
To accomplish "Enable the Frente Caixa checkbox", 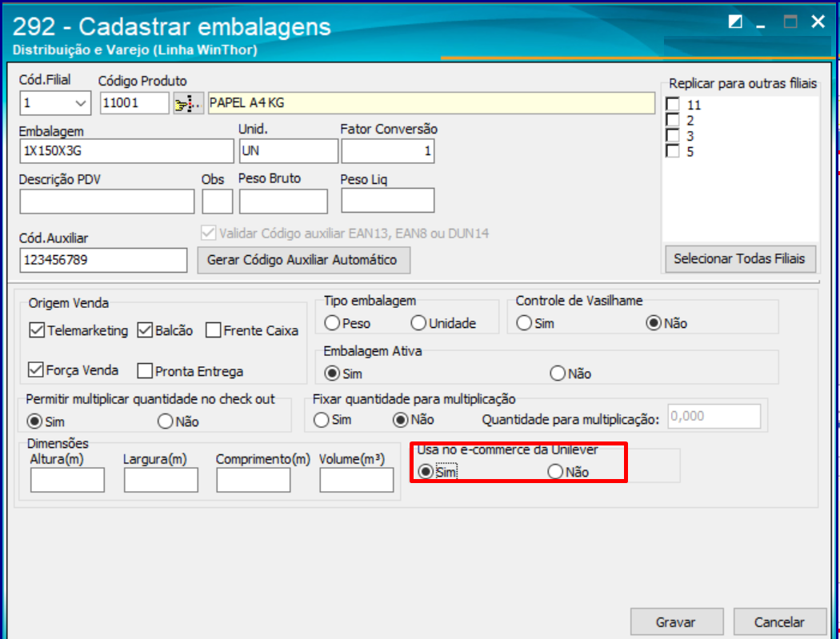I will tap(214, 330).
